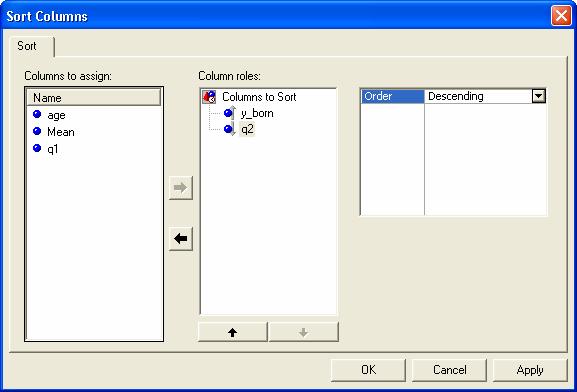Confirm with the OK button

click(x=368, y=370)
